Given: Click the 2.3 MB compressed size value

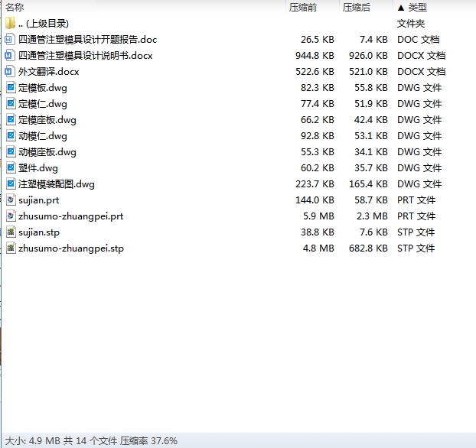Looking at the screenshot, I should click(372, 216).
